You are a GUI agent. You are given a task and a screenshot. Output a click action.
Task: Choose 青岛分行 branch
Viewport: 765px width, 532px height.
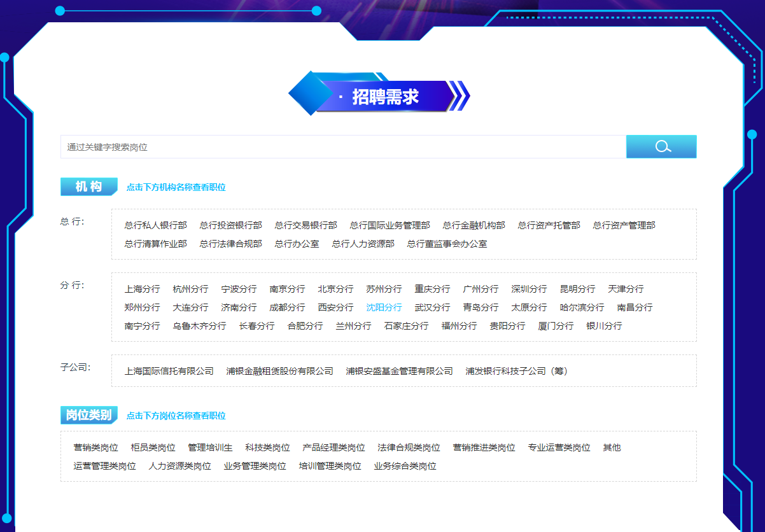(x=481, y=307)
